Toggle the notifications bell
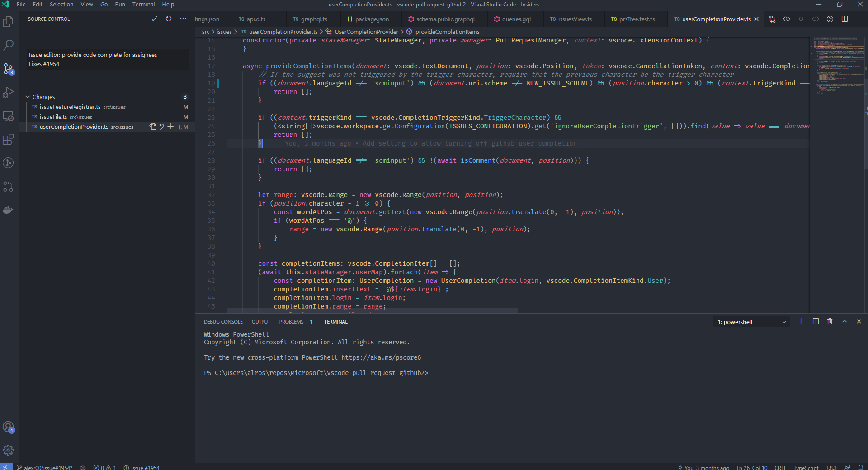Viewport: 868px width, 470px height. tap(862, 467)
